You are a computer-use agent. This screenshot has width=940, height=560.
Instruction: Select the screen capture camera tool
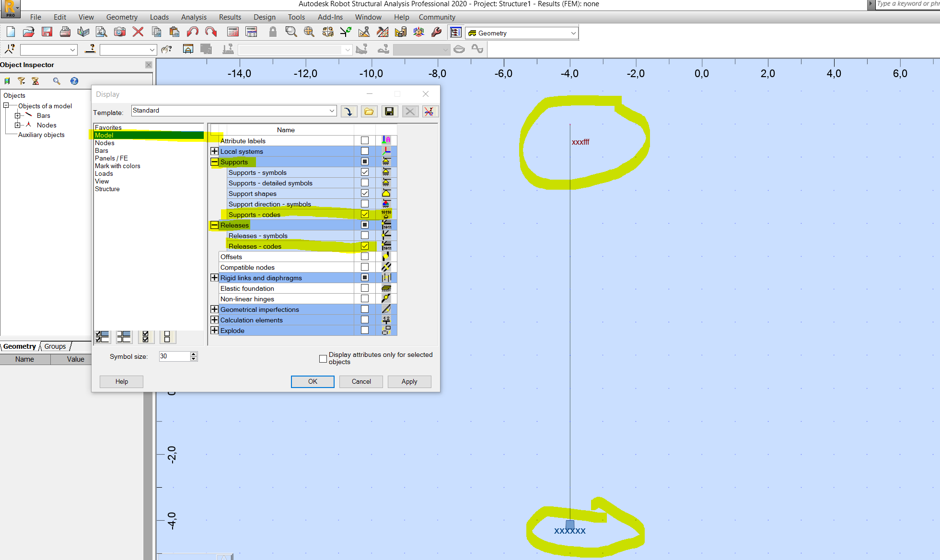click(119, 32)
